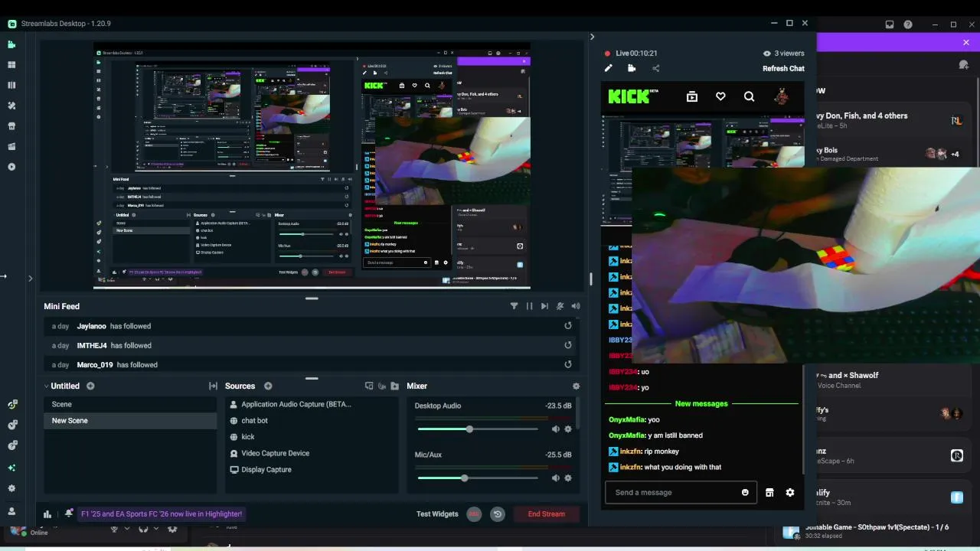980x551 pixels.
Task: Click the End Stream button
Action: point(547,514)
